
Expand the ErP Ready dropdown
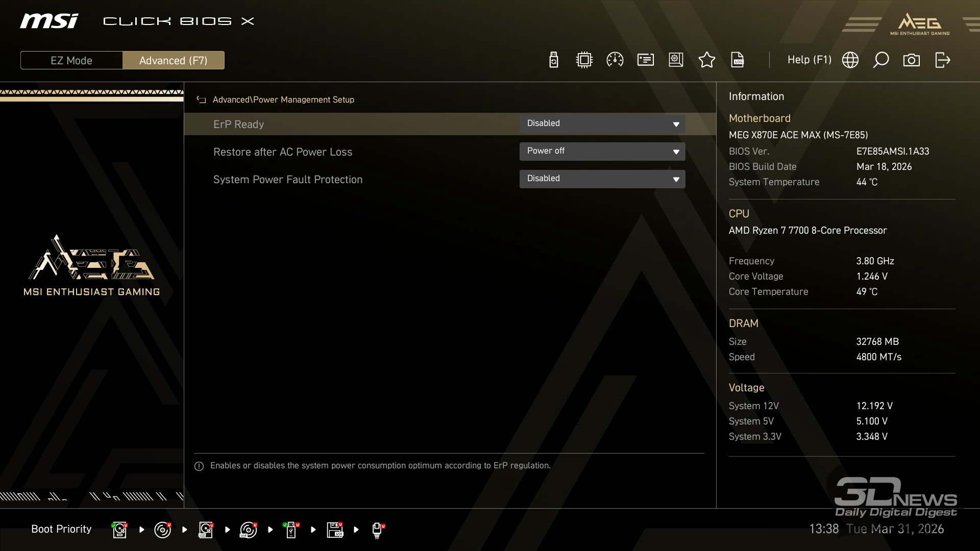click(x=602, y=124)
